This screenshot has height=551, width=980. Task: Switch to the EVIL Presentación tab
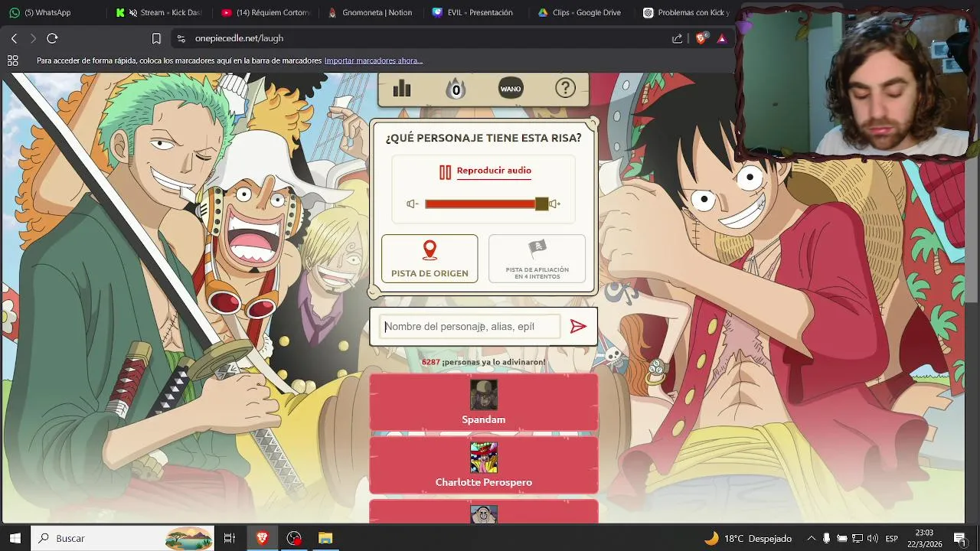pyautogui.click(x=476, y=12)
